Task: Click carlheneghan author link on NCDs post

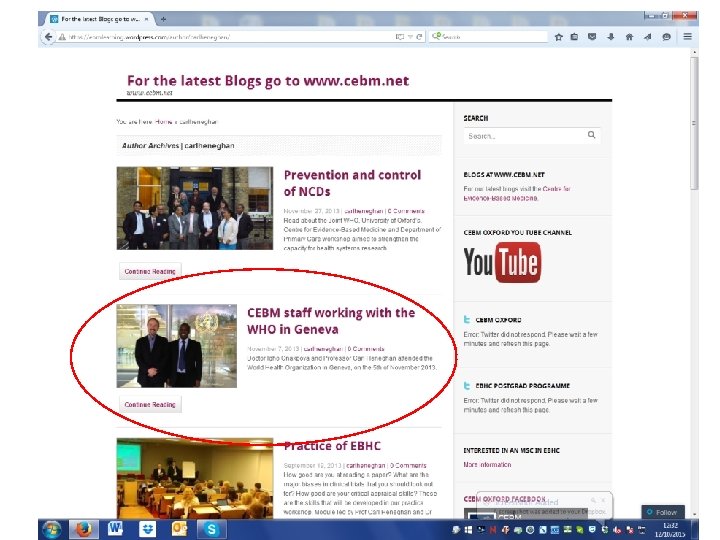Action: 363,211
